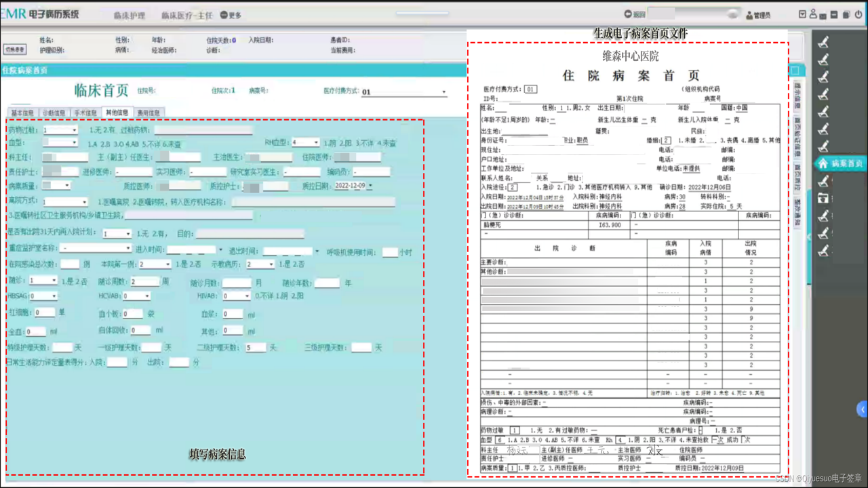Screen dimensions: 868x488
Task: Click the 管理员 user icon
Action: 749,15
